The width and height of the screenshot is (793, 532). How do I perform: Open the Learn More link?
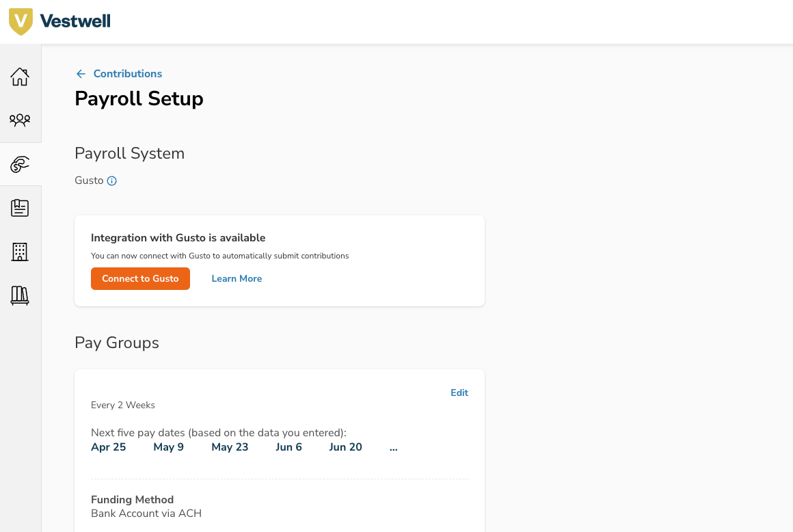click(237, 278)
